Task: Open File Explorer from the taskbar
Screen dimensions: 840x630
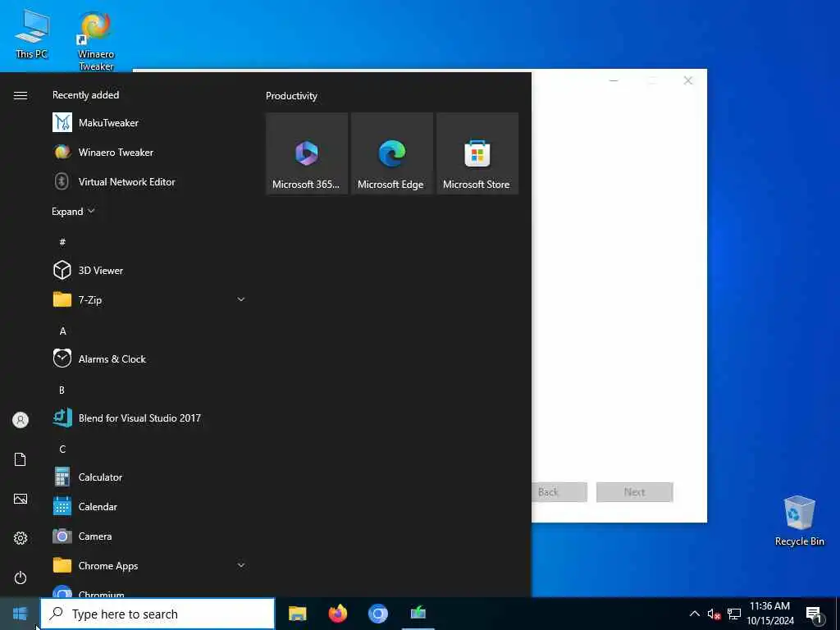Action: pyautogui.click(x=297, y=614)
